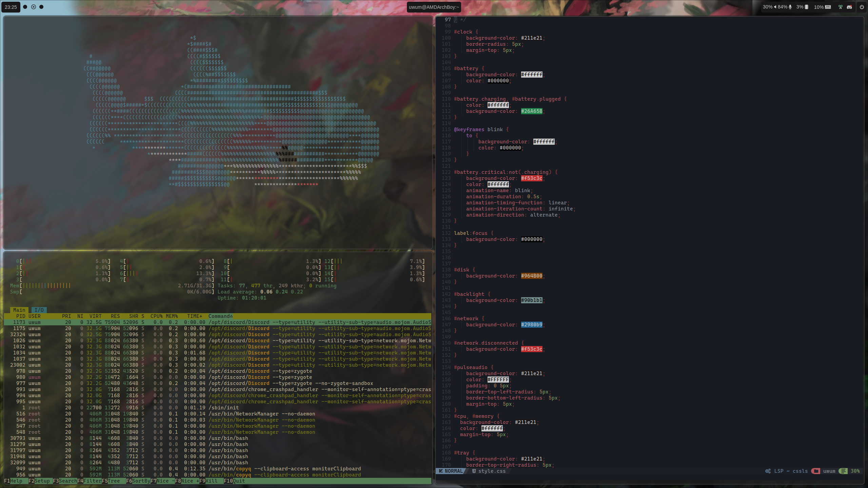Click the green #26A65B color swatch
Viewport: 868px width, 488px height.
pyautogui.click(x=532, y=111)
